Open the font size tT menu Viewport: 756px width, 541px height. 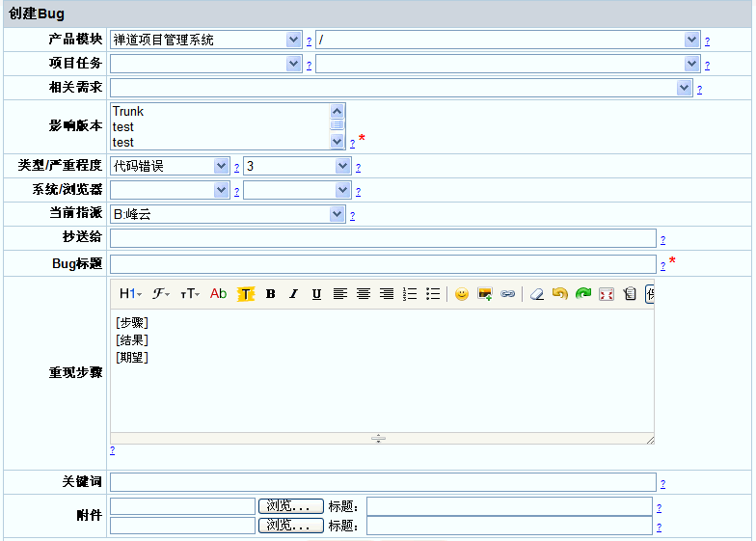click(x=190, y=293)
